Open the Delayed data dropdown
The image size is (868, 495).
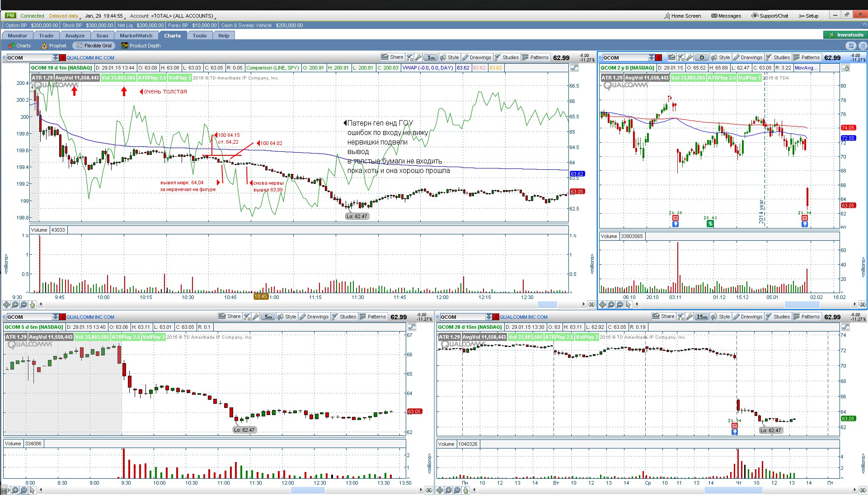click(x=64, y=16)
